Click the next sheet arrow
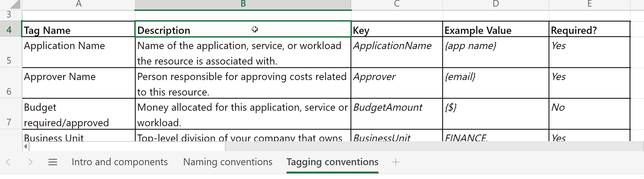The image size is (644, 179). click(x=30, y=162)
